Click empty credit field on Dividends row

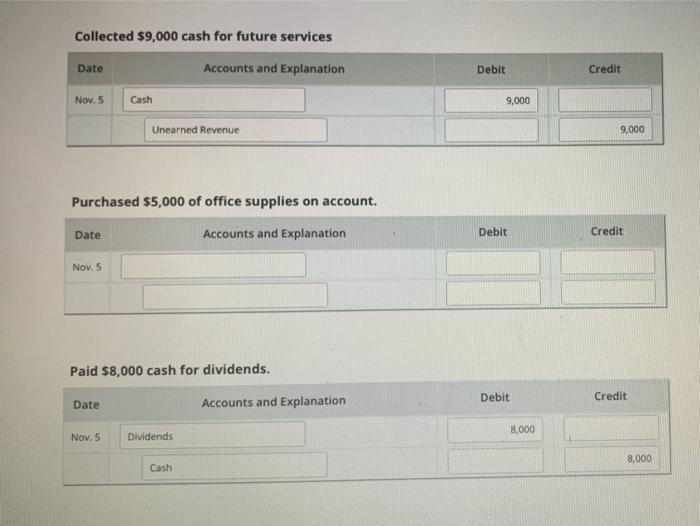coord(611,429)
